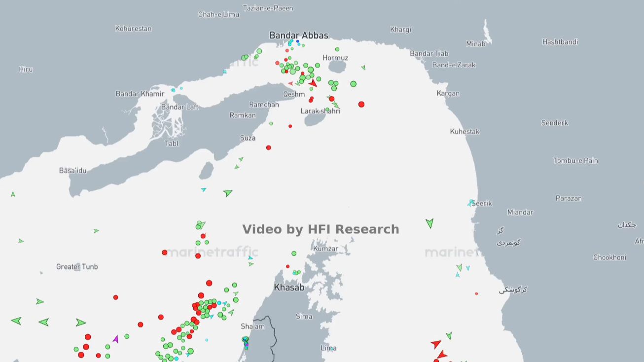Select the dark blue dot below Bandar Abbas label
Viewport: 644px width, 362px height.
tap(297, 41)
